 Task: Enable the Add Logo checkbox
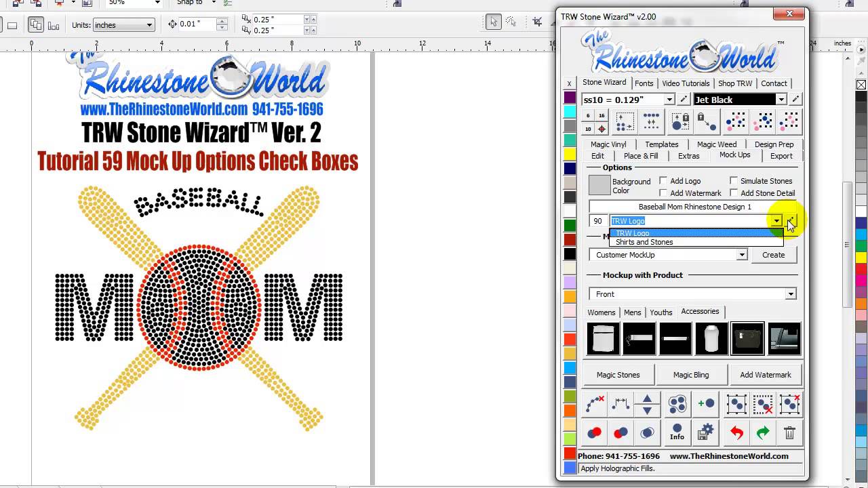pyautogui.click(x=663, y=181)
